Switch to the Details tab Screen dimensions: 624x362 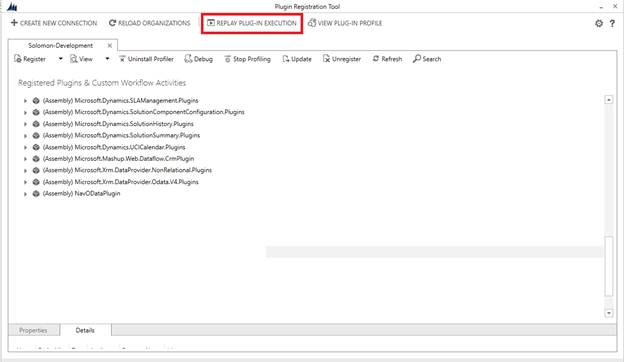[x=85, y=330]
